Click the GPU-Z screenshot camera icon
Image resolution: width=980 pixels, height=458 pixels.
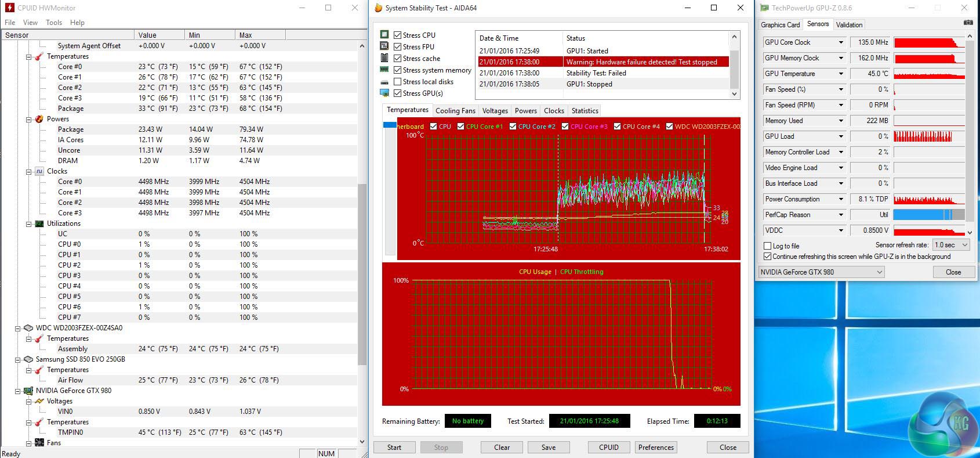pos(968,23)
